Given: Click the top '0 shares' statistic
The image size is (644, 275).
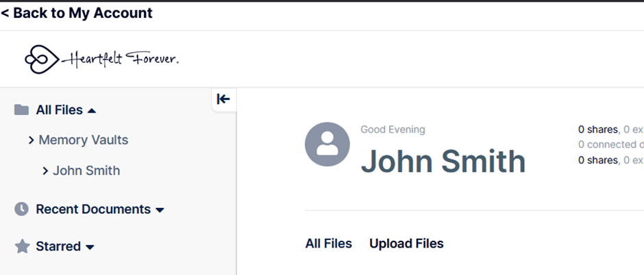Looking at the screenshot, I should coord(598,129).
